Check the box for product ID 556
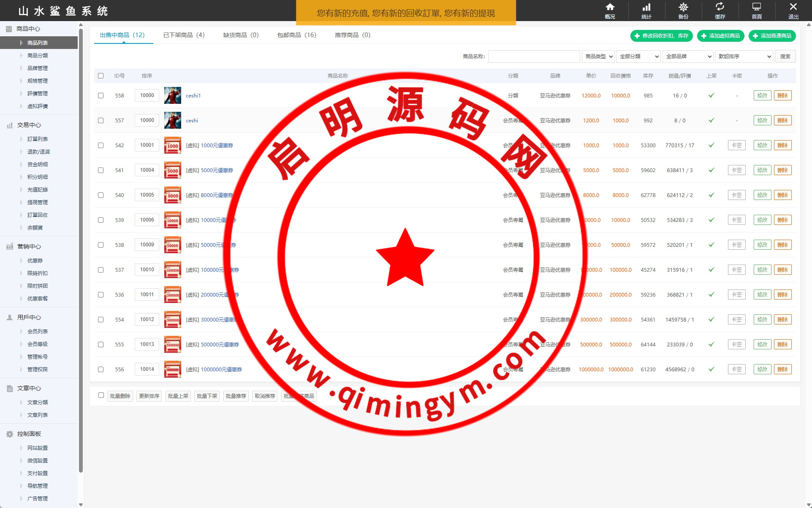812x508 pixels. [100, 370]
